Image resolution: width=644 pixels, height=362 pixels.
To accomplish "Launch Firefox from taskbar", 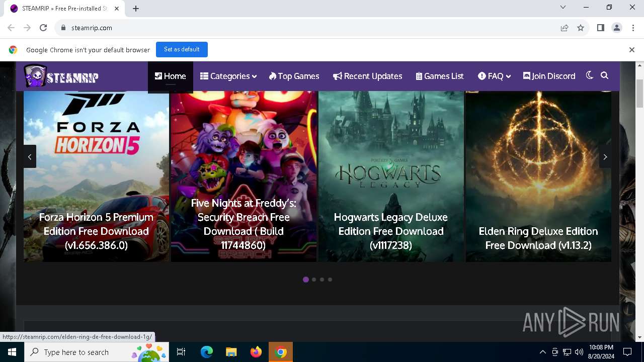I will (256, 352).
